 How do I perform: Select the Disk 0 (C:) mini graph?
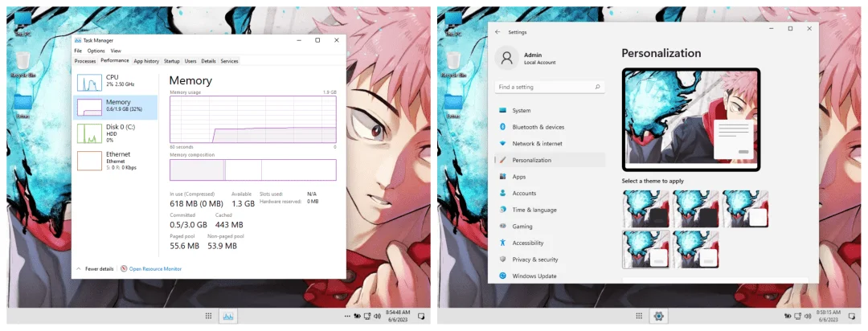pos(89,133)
